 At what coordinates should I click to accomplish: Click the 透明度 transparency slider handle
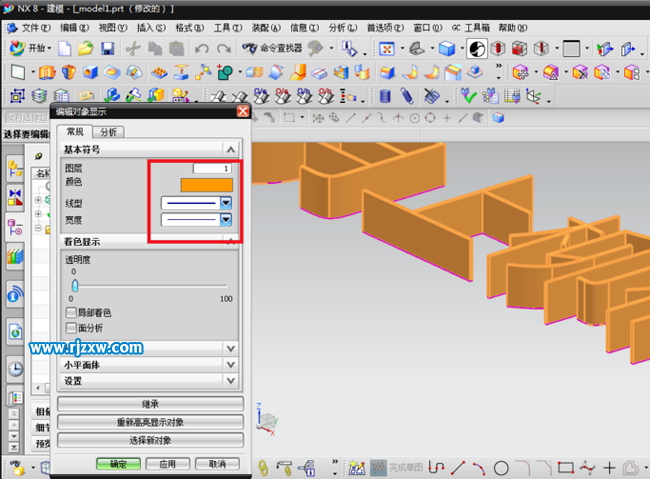click(75, 285)
